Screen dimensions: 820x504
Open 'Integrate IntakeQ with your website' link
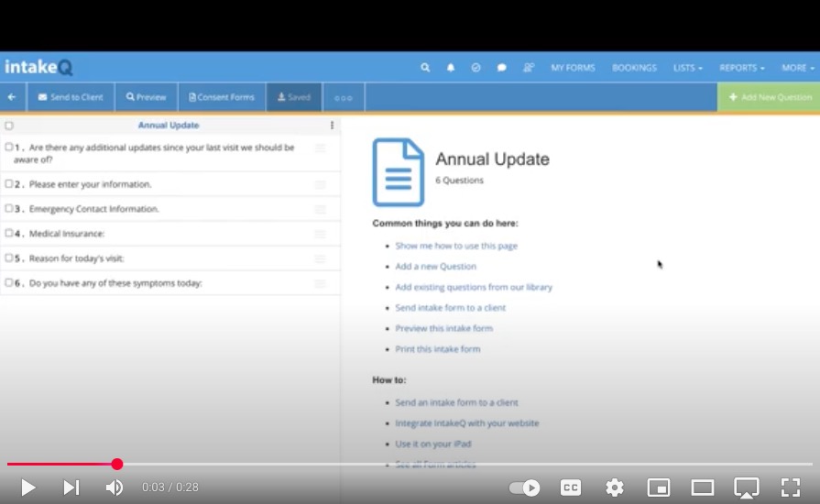coord(467,423)
